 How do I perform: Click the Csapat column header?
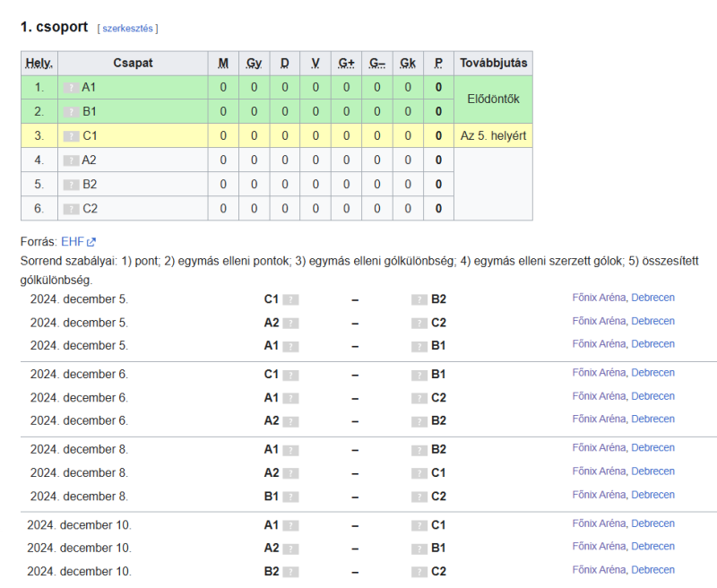pyautogui.click(x=133, y=63)
